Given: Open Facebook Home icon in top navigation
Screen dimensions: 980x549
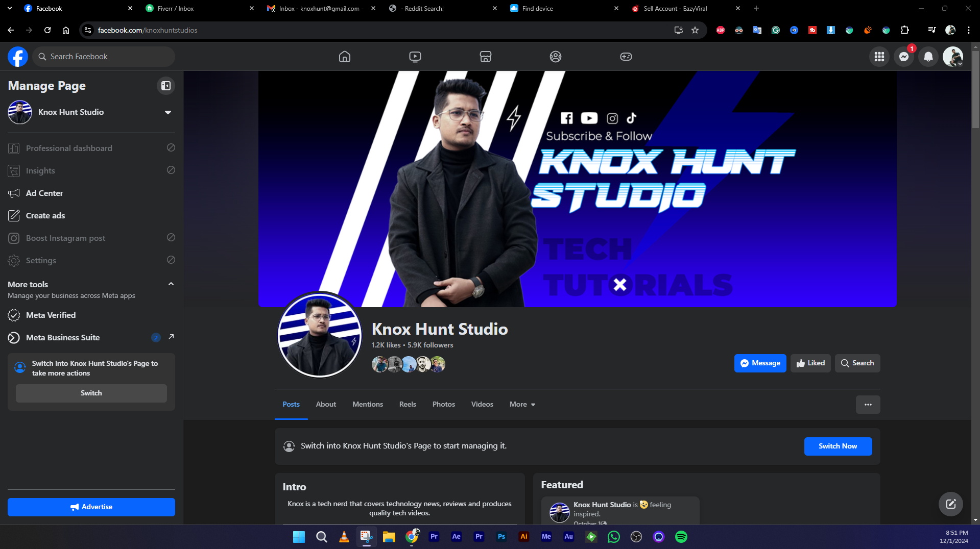Looking at the screenshot, I should tap(345, 57).
